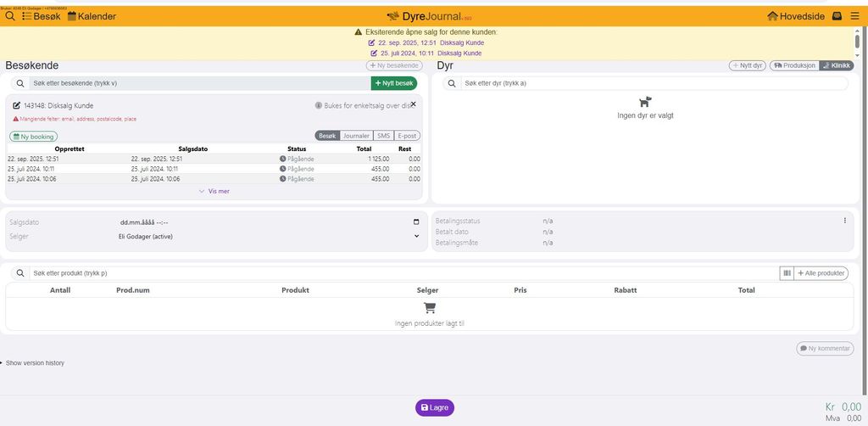The width and height of the screenshot is (868, 426).
Task: Open the inbox tray icon in header
Action: click(837, 16)
